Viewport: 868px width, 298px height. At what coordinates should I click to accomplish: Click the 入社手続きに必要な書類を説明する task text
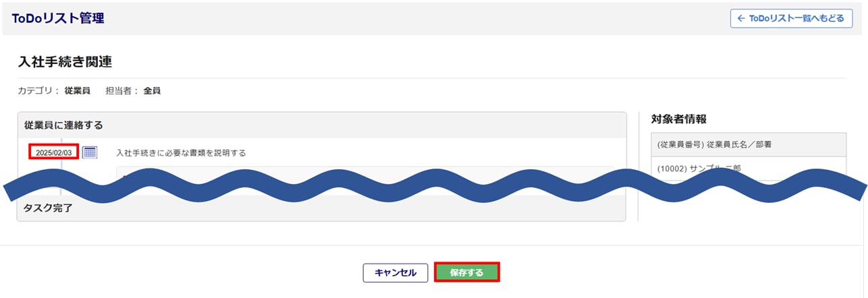coord(181,153)
